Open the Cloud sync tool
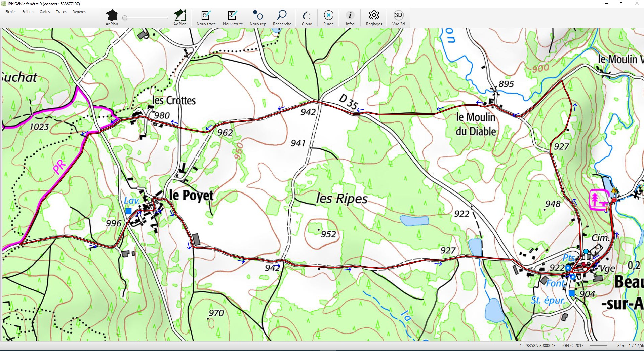This screenshot has width=644, height=351. click(x=307, y=15)
